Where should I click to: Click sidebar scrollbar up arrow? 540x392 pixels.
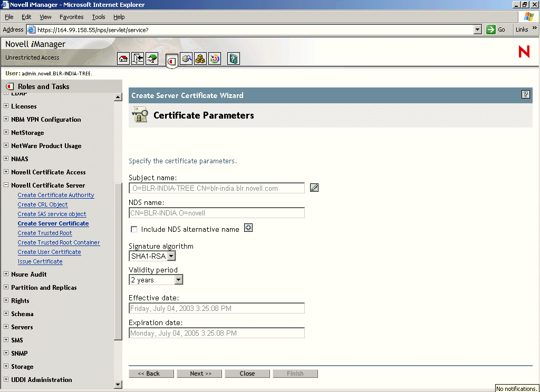[x=118, y=97]
